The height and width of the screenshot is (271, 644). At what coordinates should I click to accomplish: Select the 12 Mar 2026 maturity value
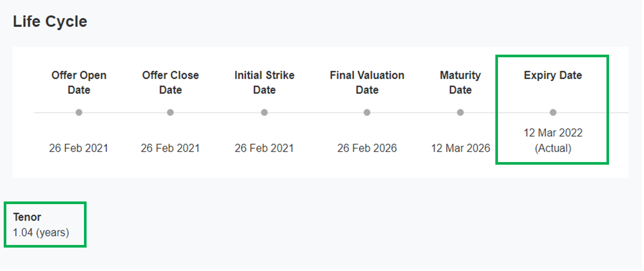point(460,148)
